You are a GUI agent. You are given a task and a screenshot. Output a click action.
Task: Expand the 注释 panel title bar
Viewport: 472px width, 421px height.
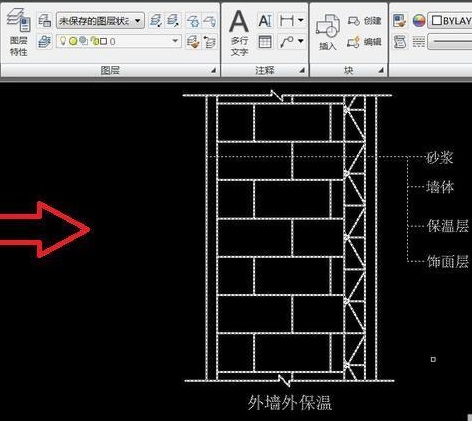[265, 70]
